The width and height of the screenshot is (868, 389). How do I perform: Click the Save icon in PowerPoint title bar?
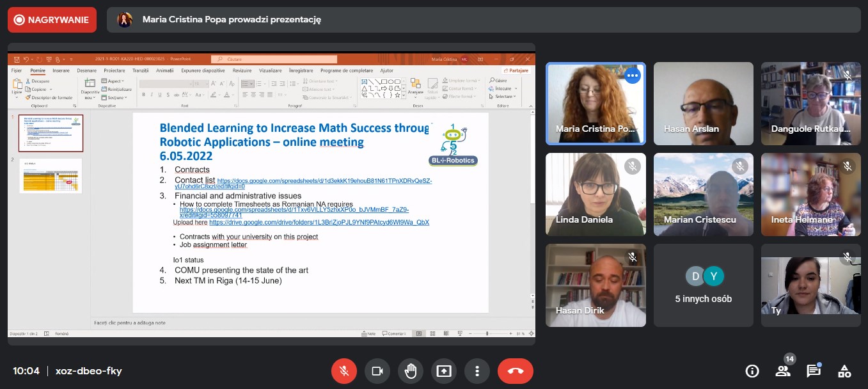coord(18,59)
